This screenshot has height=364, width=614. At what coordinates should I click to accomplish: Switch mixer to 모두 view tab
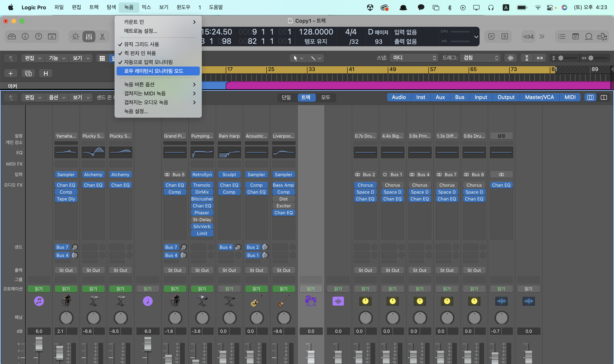point(325,97)
